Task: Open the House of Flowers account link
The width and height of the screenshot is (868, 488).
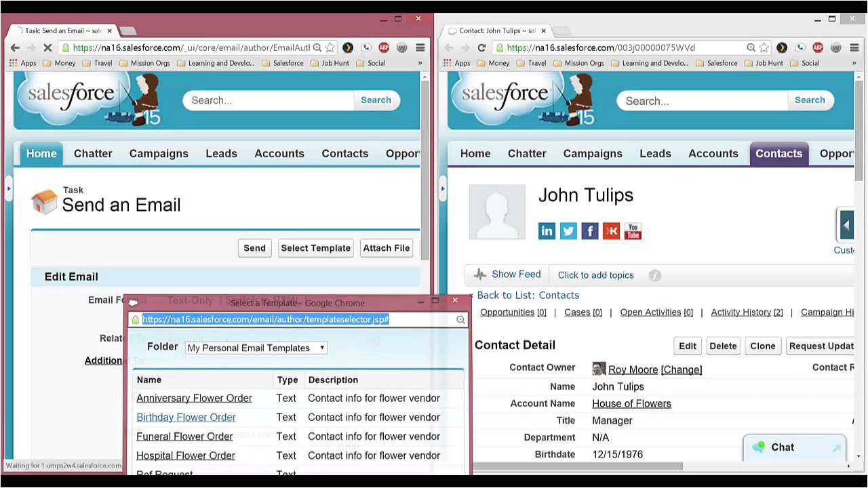Action: (631, 403)
